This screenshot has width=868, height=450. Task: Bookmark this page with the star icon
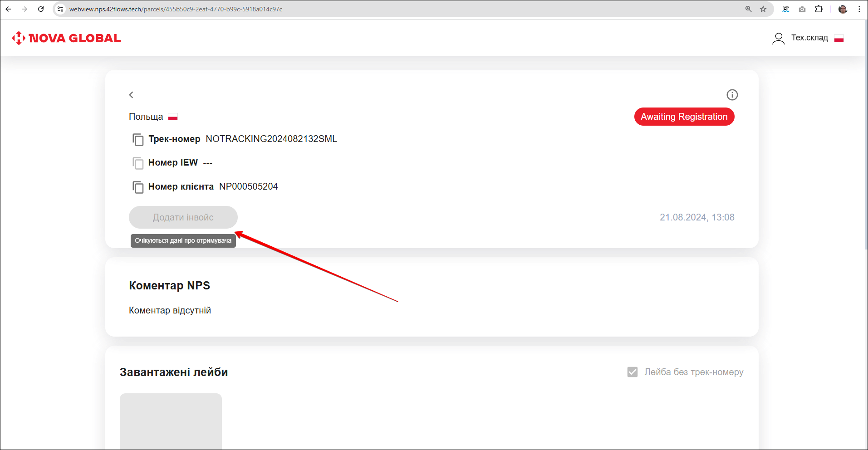click(763, 9)
